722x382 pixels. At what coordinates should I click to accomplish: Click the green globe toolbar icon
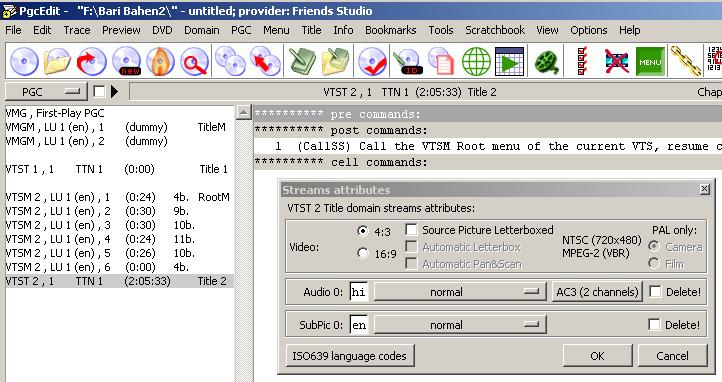pos(476,61)
